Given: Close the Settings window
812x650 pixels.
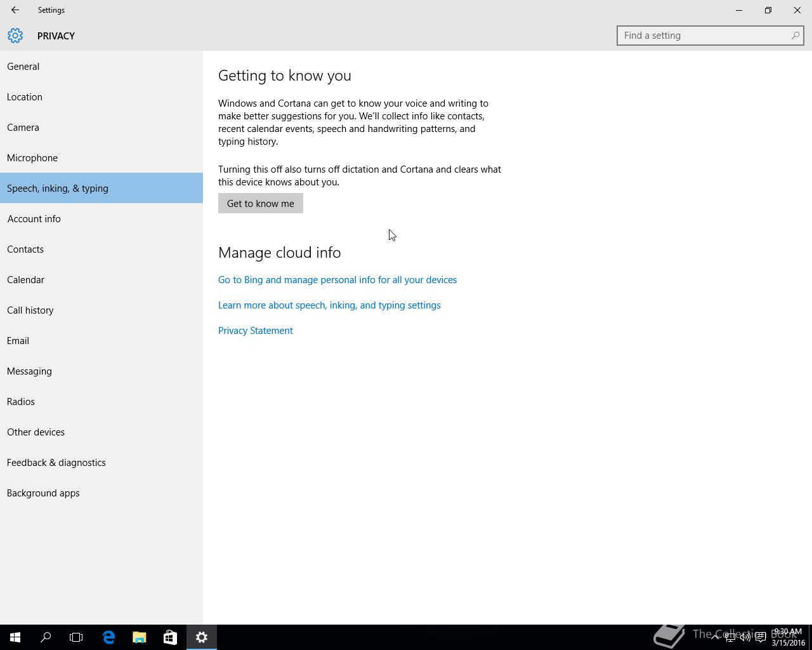Looking at the screenshot, I should pyautogui.click(x=797, y=10).
